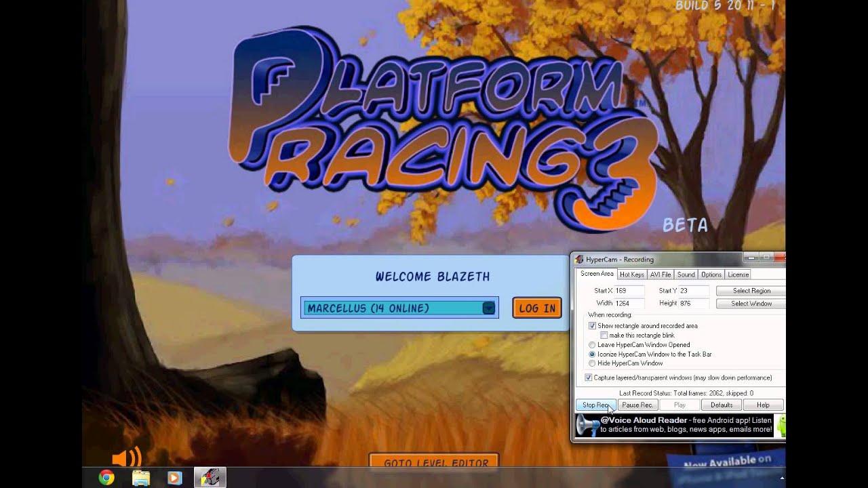Toggle Capture layered/transparent windows checkbox
This screenshot has width=868, height=488.
pos(589,378)
